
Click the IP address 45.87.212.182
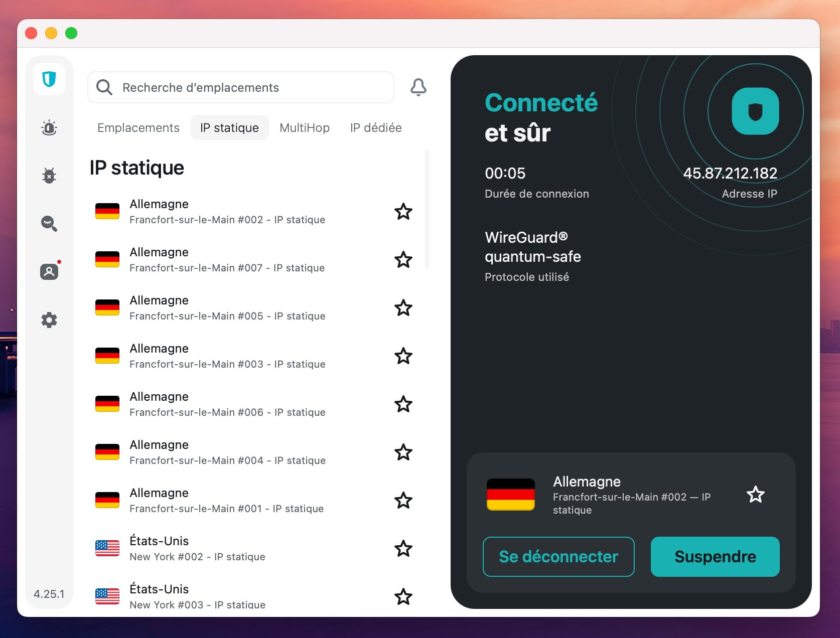[730, 173]
